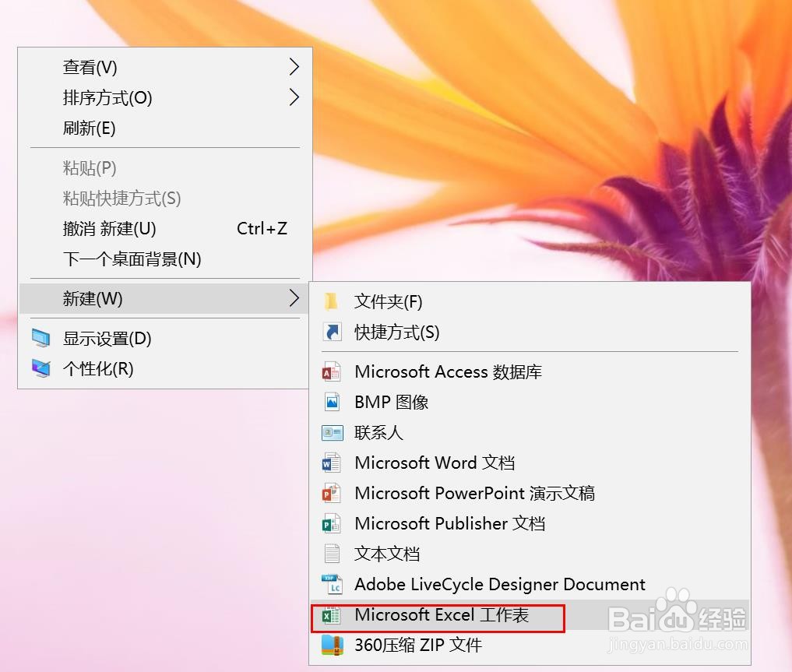The height and width of the screenshot is (672, 792).
Task: Click the 360压缩 ZIP archive icon
Action: (x=332, y=645)
